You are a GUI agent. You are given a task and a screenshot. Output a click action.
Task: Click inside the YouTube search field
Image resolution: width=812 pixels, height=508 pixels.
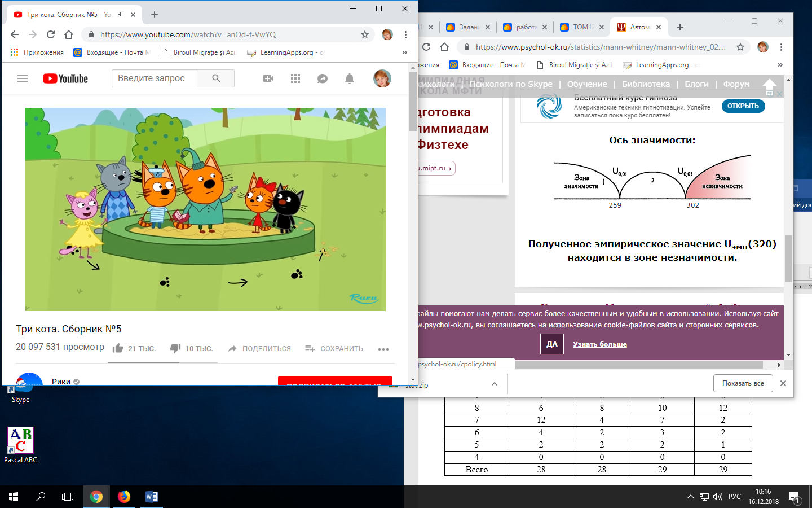155,78
